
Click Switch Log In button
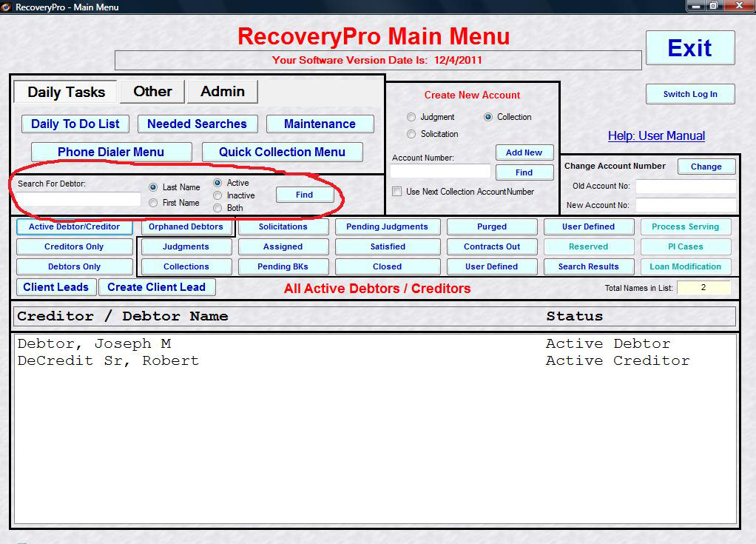coord(690,94)
